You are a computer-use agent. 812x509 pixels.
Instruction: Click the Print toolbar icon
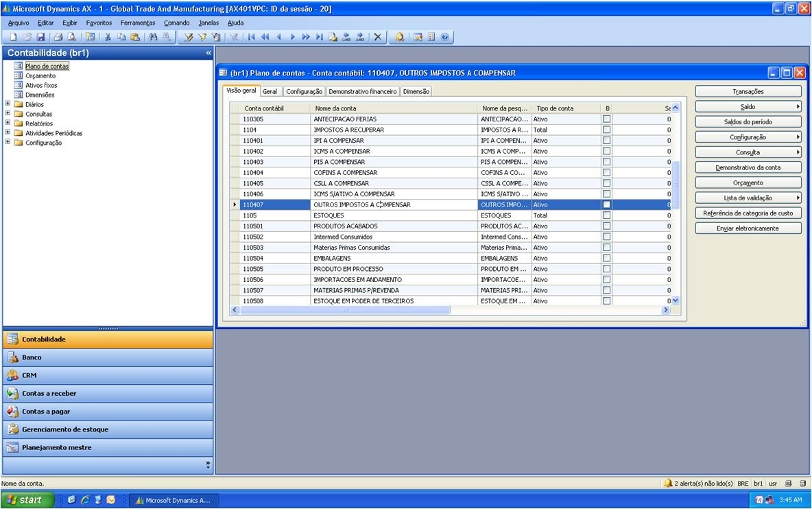(58, 37)
